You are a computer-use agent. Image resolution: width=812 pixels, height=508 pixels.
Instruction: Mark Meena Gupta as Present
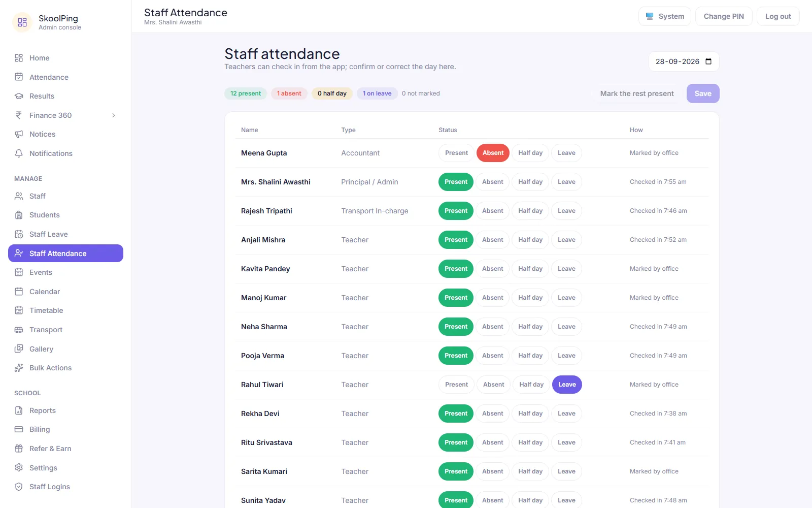click(x=456, y=153)
